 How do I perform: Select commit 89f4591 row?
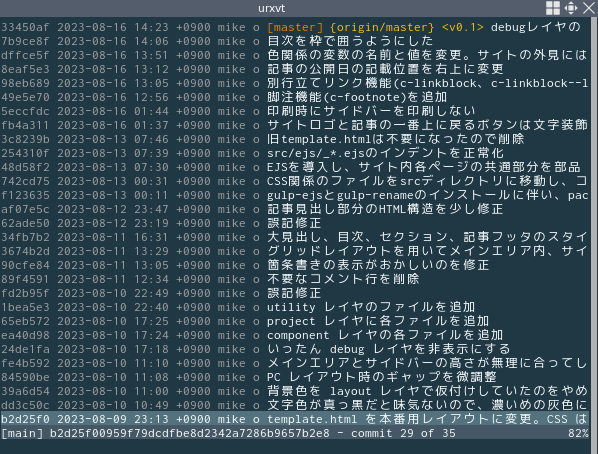(295, 279)
